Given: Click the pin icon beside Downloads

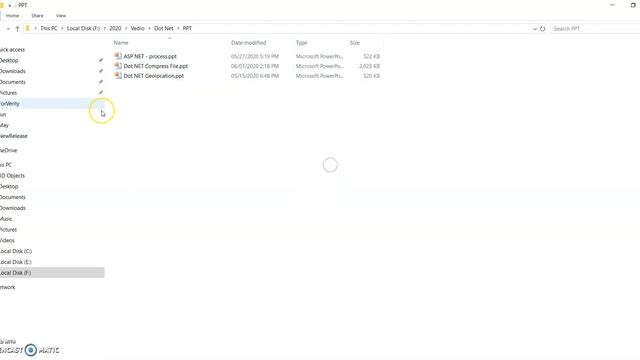Looking at the screenshot, I should 101,71.
